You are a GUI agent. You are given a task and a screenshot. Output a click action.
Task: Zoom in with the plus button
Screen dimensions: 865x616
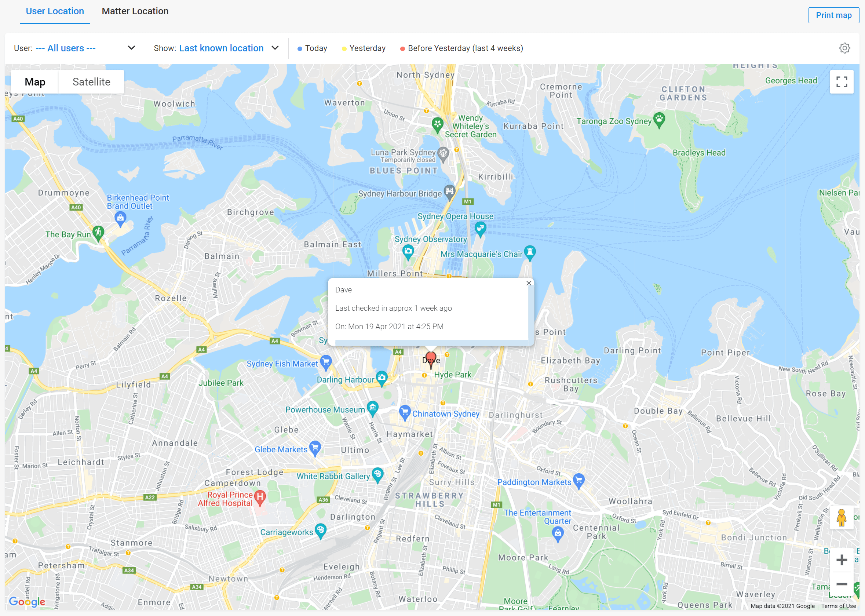(842, 559)
